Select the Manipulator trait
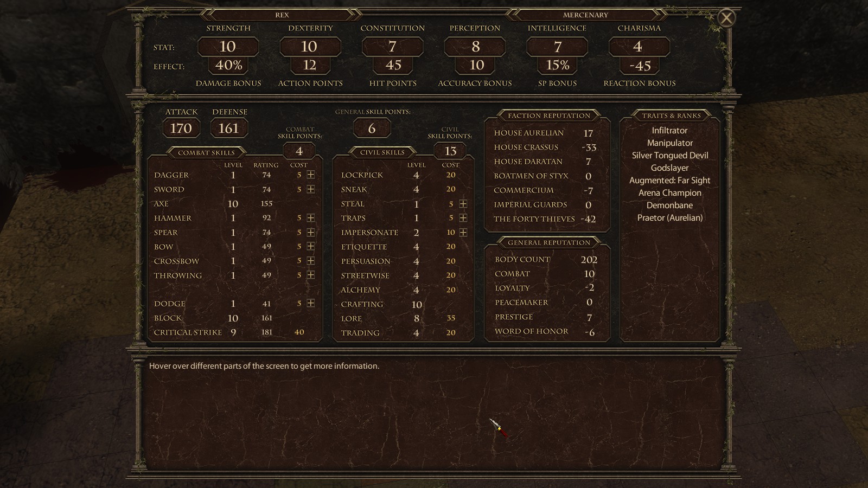868x488 pixels. point(670,143)
